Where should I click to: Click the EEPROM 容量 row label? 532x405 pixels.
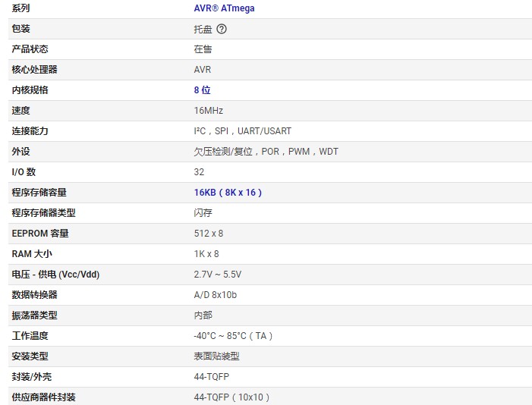tap(40, 234)
